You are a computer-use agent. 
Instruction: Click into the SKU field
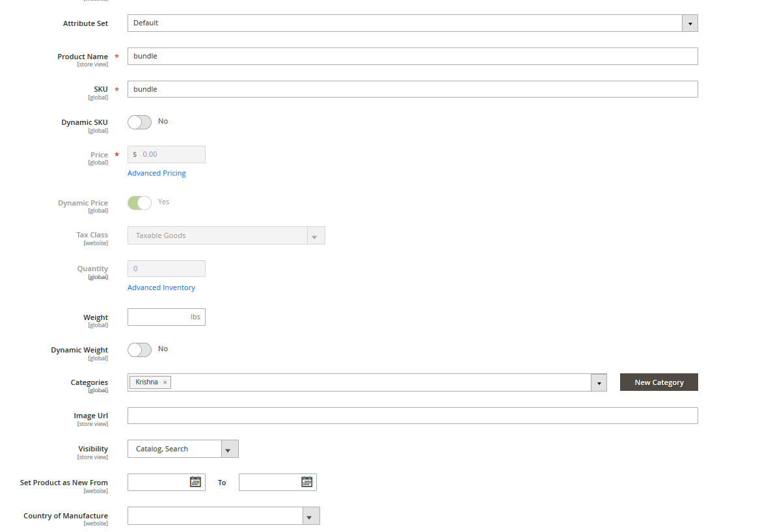[x=413, y=89]
